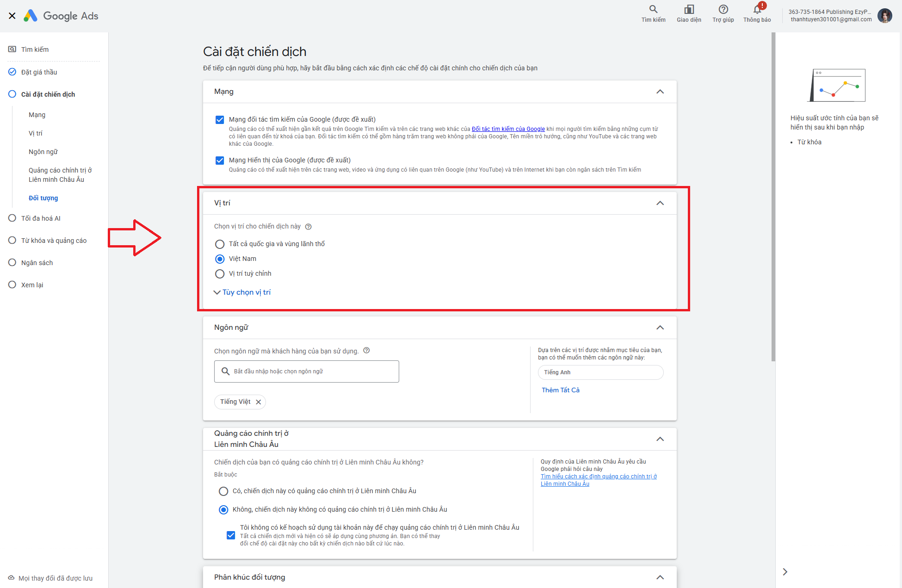
Task: Click the help icon next to Chọn vị trí
Action: coord(309,227)
